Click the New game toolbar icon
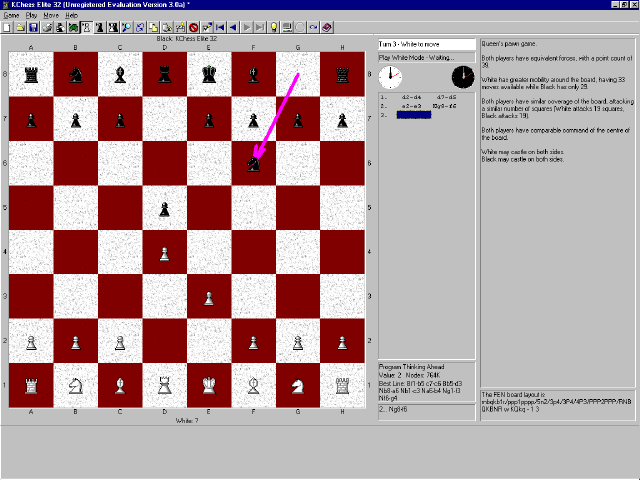Viewport: 640px width, 480px height. 6,27
